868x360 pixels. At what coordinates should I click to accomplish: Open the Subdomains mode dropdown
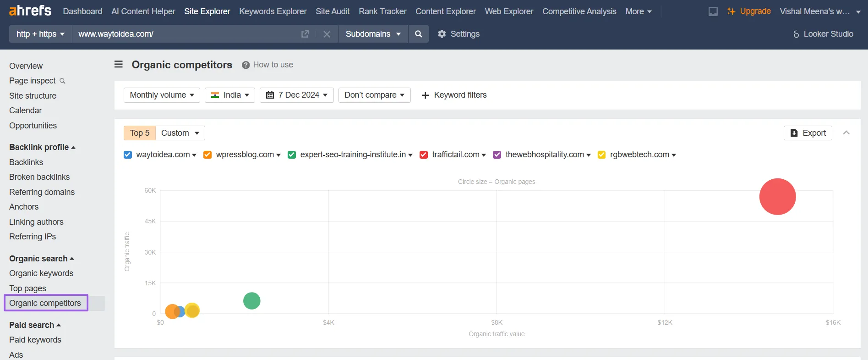click(373, 34)
